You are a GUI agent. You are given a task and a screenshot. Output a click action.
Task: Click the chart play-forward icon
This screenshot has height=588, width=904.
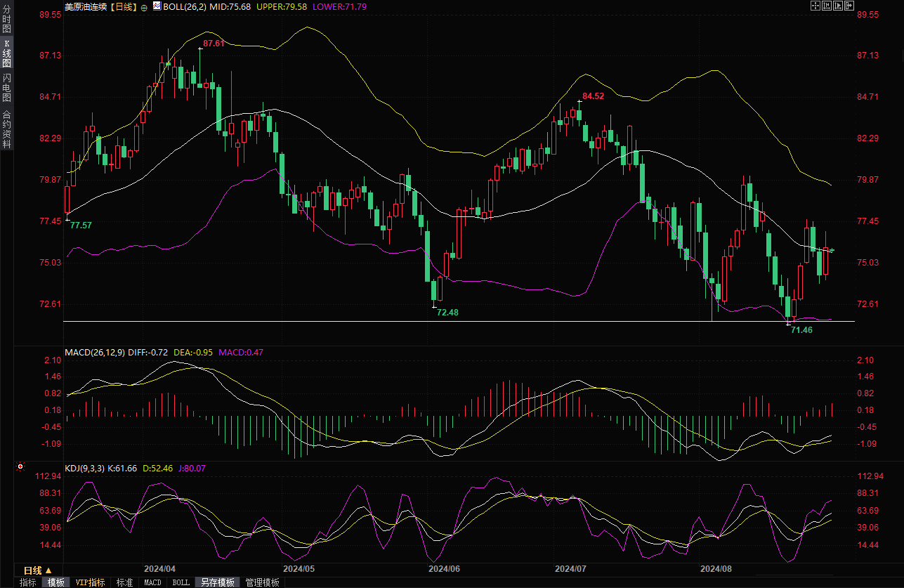pos(838,6)
